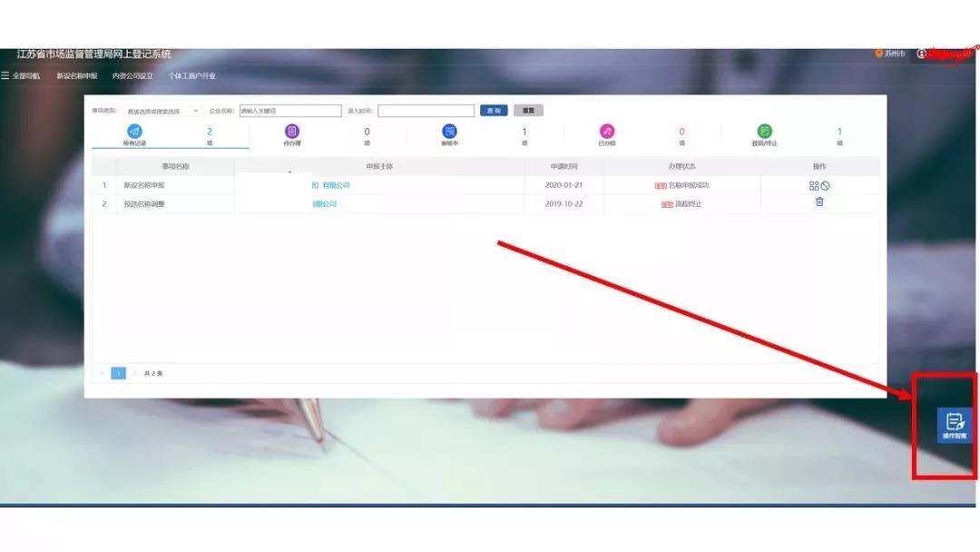Open 内资公司设立 in the top navigation
Screen dimensions: 980x552
[132, 75]
